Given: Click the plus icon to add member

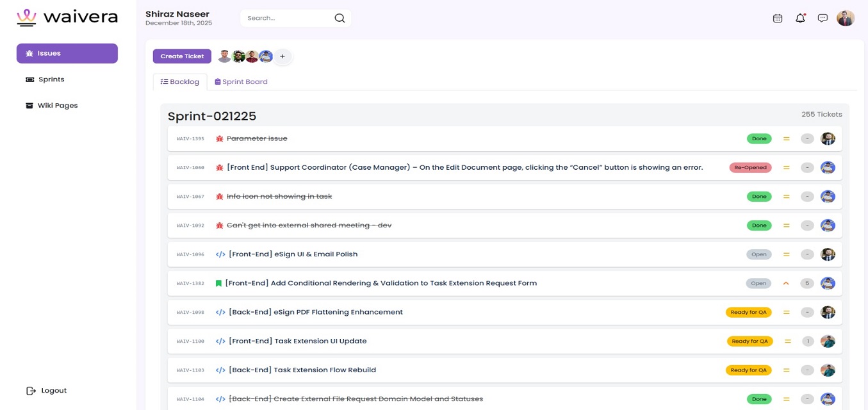Looking at the screenshot, I should point(283,56).
